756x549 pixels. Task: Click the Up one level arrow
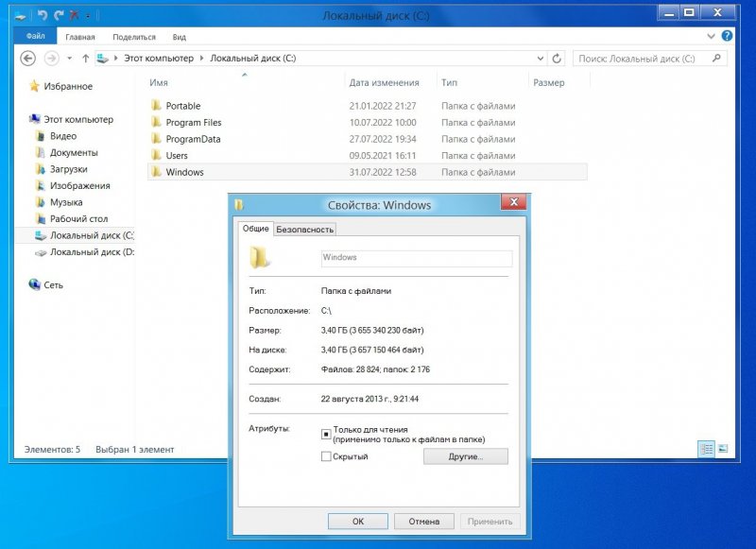pyautogui.click(x=85, y=58)
